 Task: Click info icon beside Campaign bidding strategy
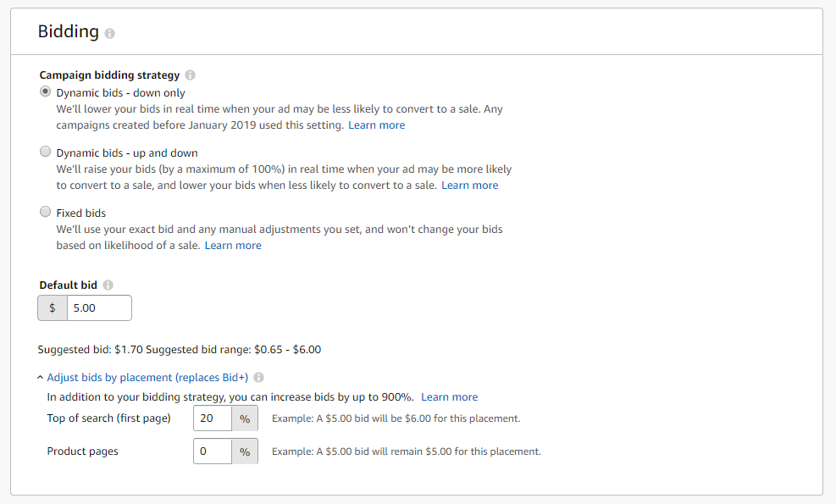(190, 75)
